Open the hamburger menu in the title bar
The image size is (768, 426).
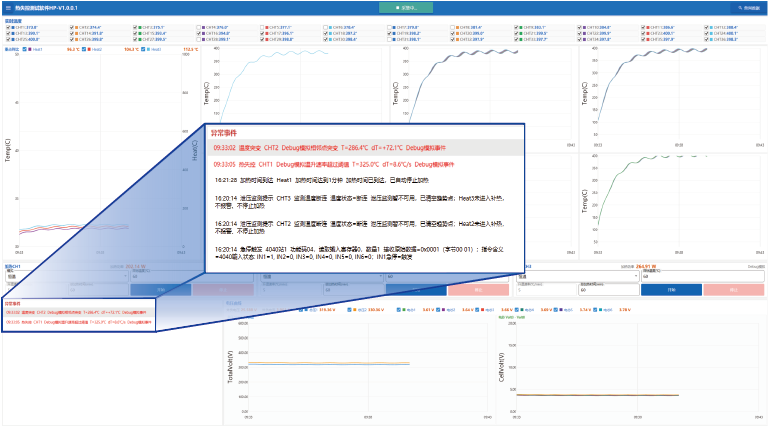click(x=8, y=8)
